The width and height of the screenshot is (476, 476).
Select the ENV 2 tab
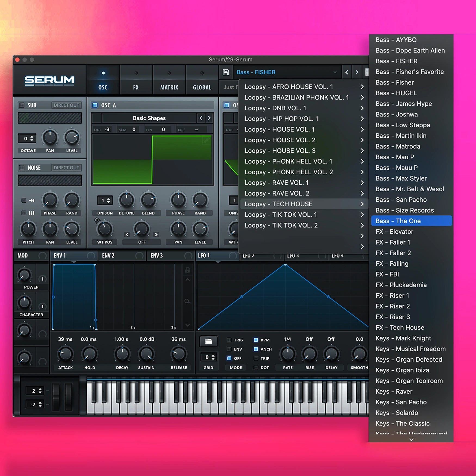point(122,255)
